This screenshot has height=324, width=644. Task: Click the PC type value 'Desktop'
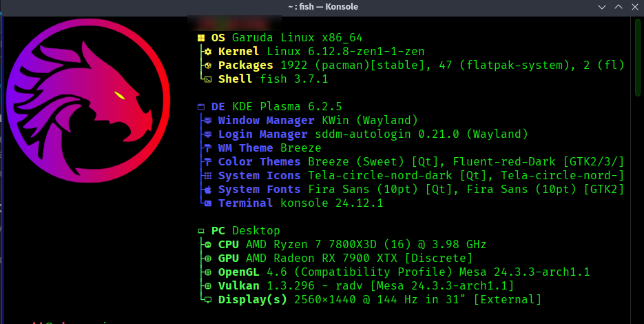(x=256, y=231)
